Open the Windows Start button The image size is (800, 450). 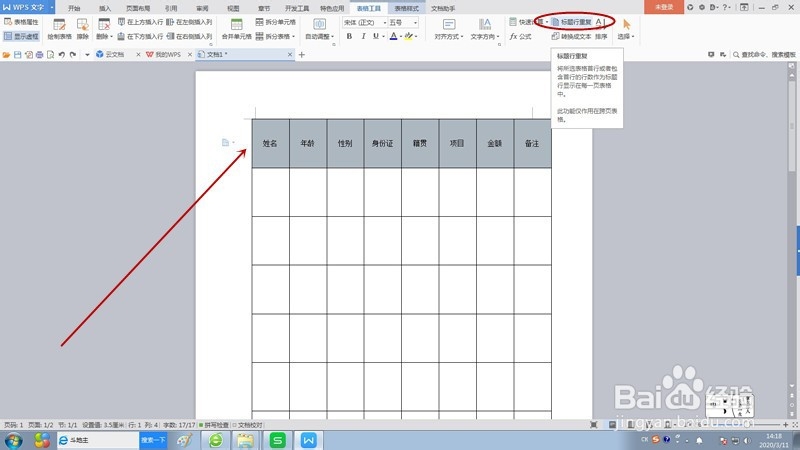[x=13, y=440]
